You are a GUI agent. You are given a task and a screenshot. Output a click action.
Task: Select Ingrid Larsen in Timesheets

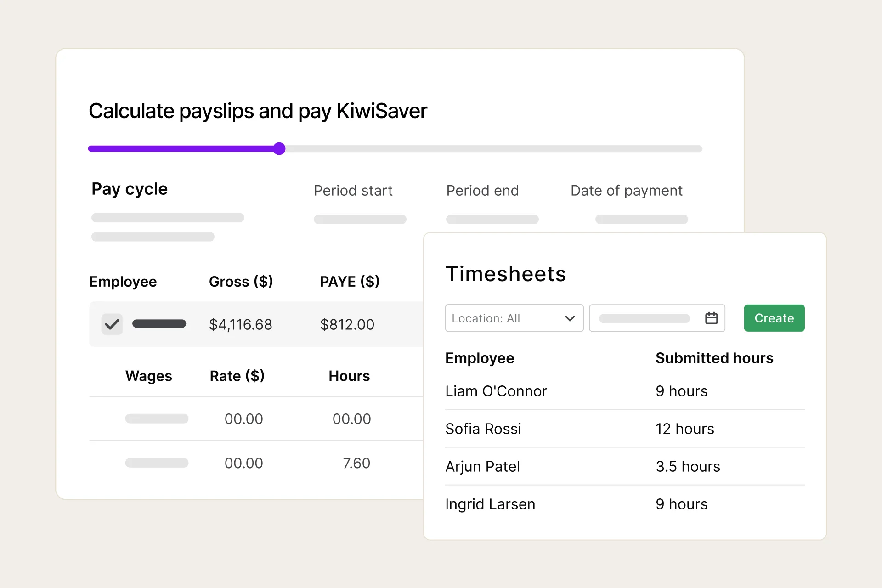coord(490,504)
